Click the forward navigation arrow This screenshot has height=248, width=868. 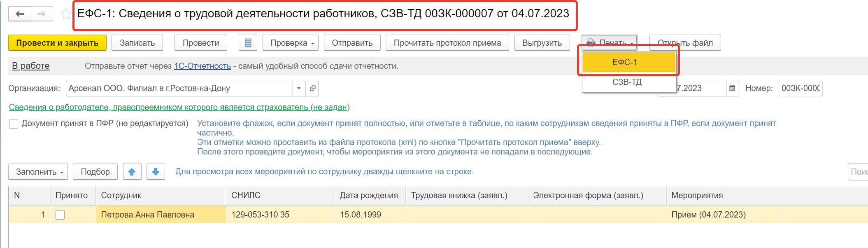(42, 14)
